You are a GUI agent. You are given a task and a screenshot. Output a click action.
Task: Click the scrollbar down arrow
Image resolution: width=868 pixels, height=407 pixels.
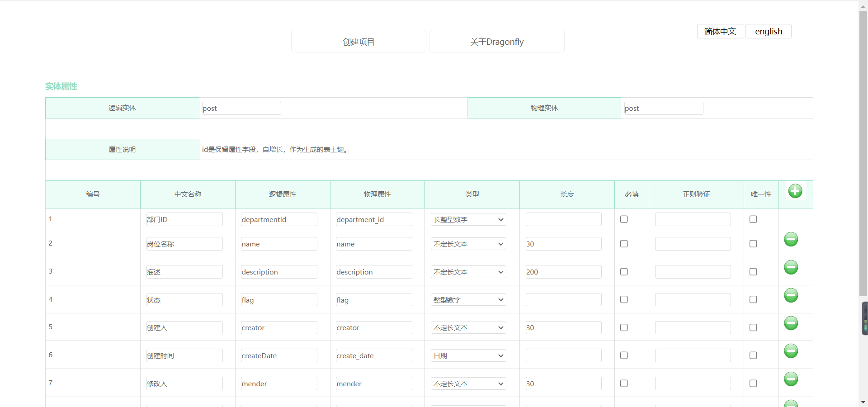point(863,402)
